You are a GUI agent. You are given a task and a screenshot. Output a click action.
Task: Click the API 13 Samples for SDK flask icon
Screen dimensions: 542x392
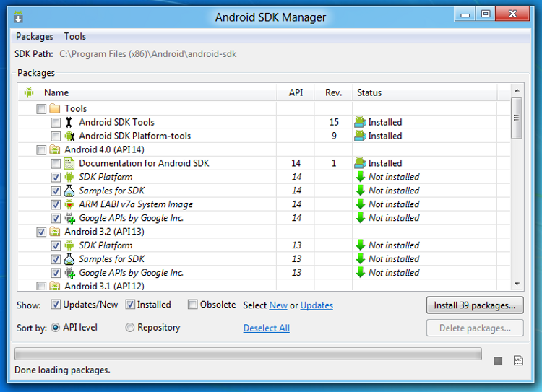point(69,259)
